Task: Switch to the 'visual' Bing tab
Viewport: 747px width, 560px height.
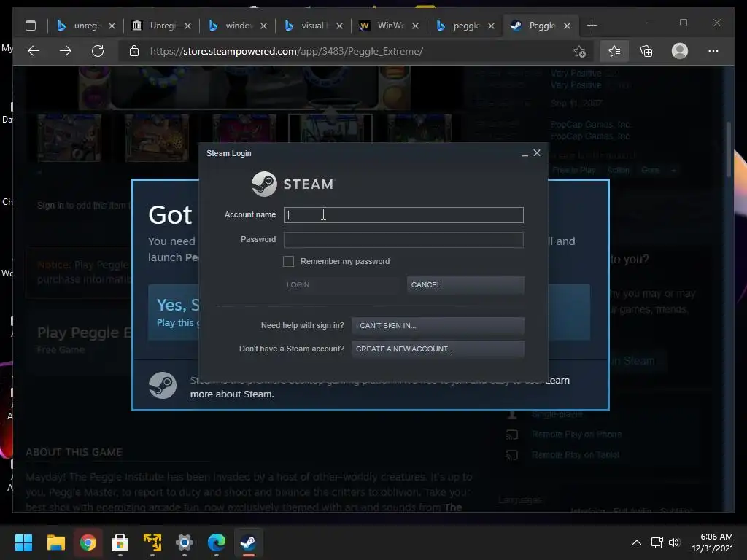Action: point(312,26)
